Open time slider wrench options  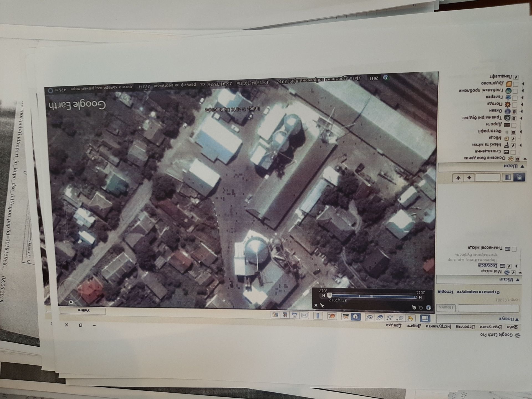coord(322,305)
